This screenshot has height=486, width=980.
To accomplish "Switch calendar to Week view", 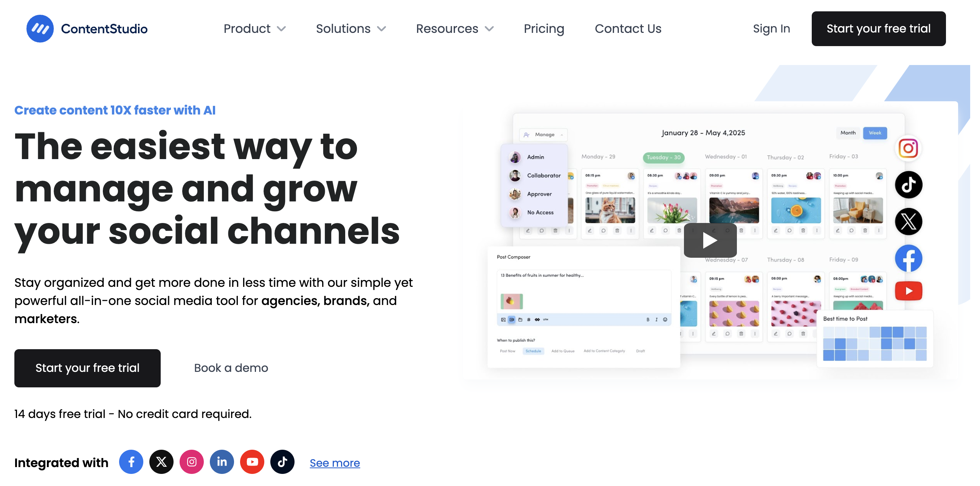I will point(875,133).
